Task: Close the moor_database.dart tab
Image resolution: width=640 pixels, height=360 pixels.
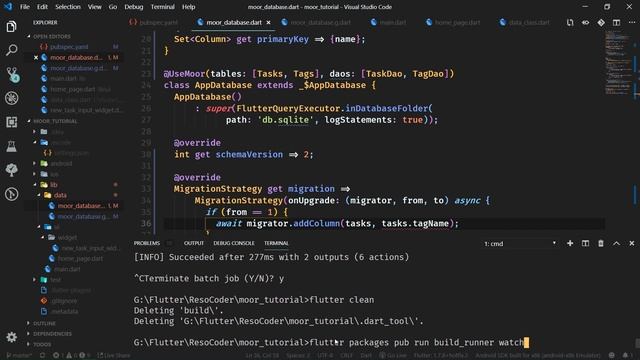Action: [x=268, y=22]
